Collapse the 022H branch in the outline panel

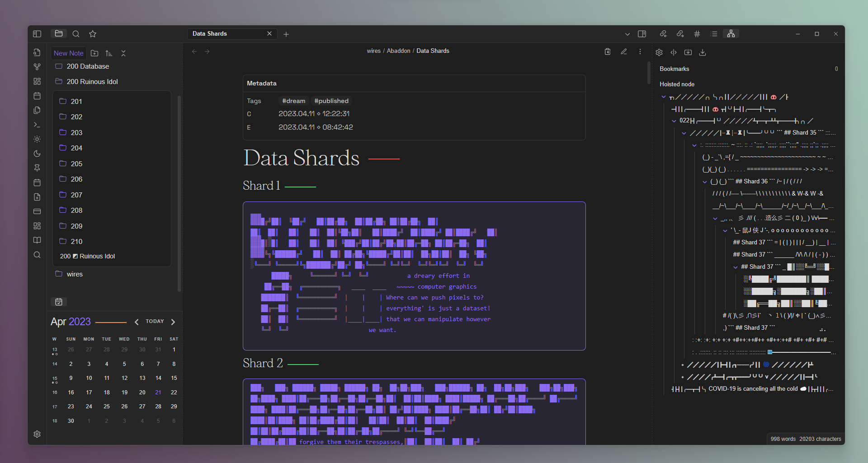pyautogui.click(x=674, y=121)
